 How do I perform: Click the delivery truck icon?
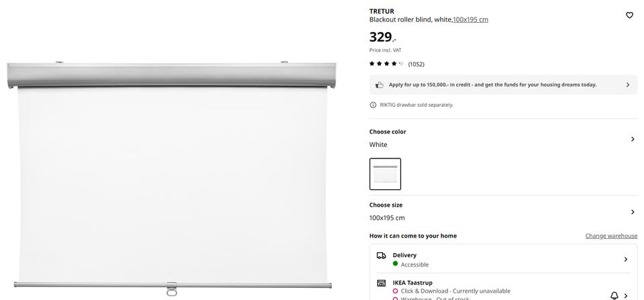point(381,256)
